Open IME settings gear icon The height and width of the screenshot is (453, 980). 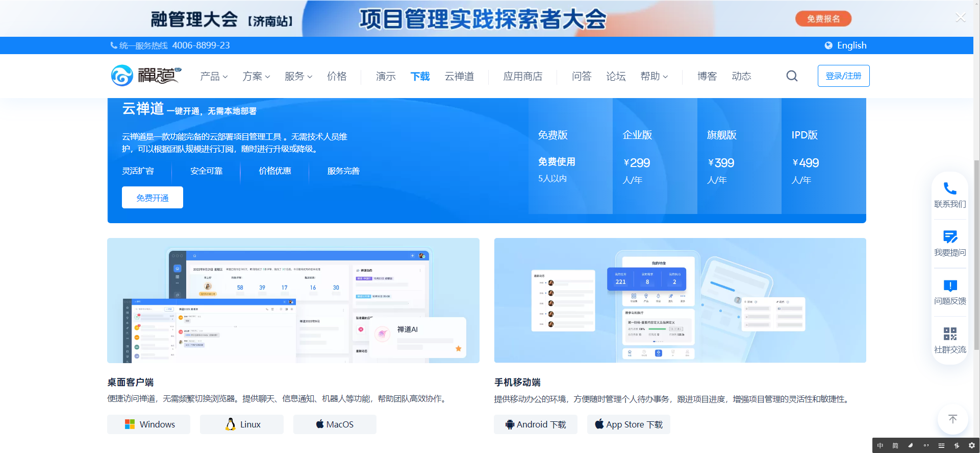pyautogui.click(x=972, y=445)
